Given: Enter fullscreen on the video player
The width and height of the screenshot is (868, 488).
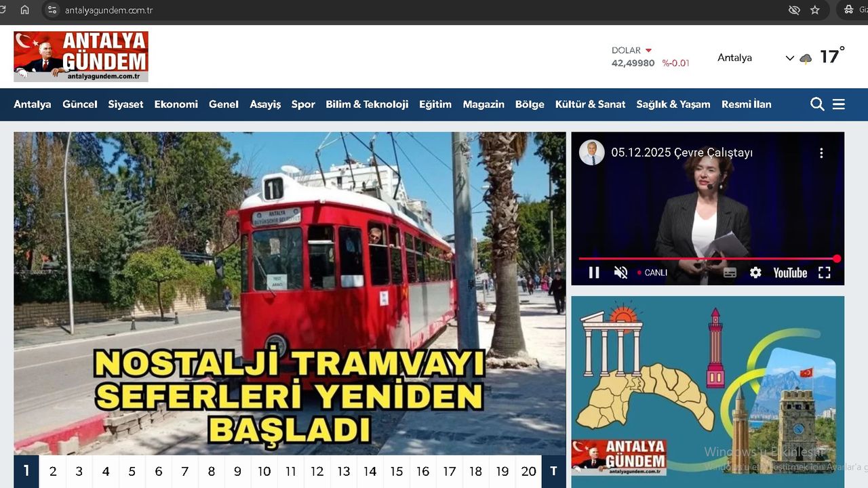Looking at the screenshot, I should tap(824, 272).
